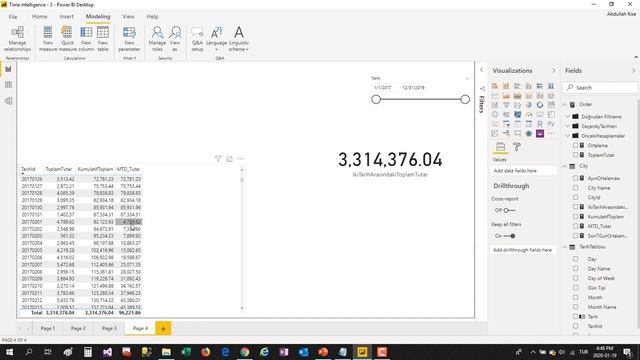Add a New parameter
Image resolution: width=640 pixels, height=360 pixels.
129,39
